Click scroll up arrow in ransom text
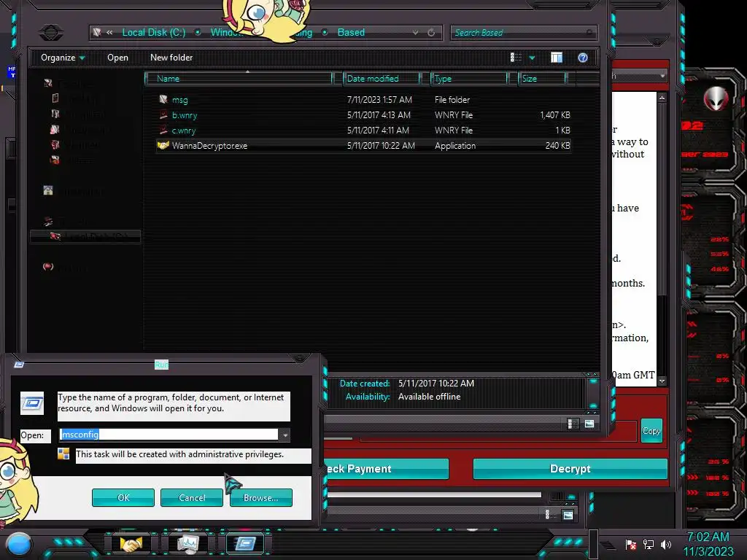Screen dimensions: 747x560 tap(662, 98)
